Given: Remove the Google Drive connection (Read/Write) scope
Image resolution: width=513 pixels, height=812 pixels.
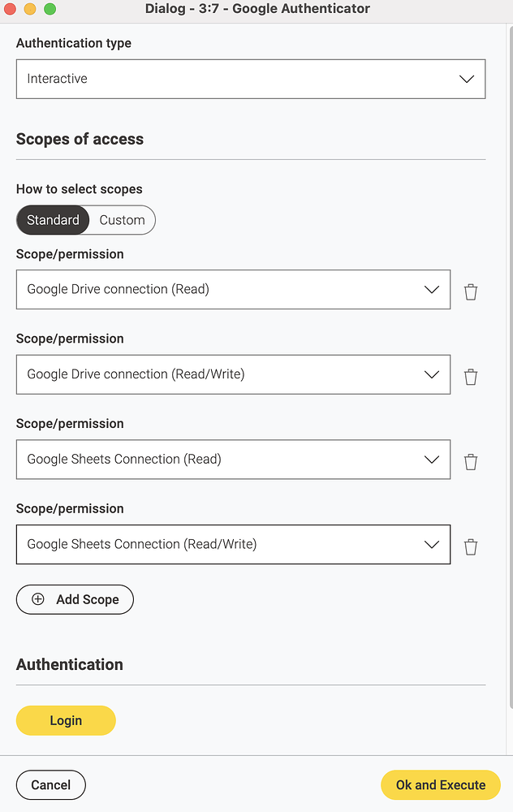Looking at the screenshot, I should (471, 376).
